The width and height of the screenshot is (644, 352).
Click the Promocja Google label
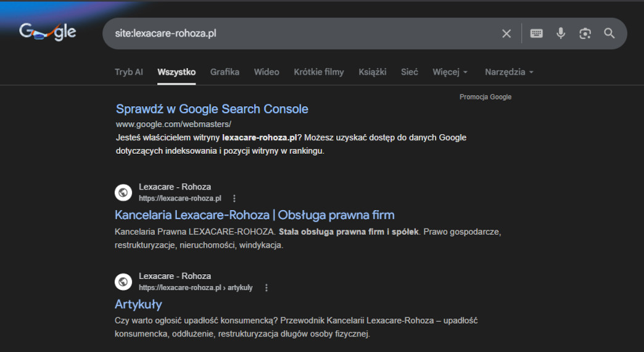pos(485,97)
